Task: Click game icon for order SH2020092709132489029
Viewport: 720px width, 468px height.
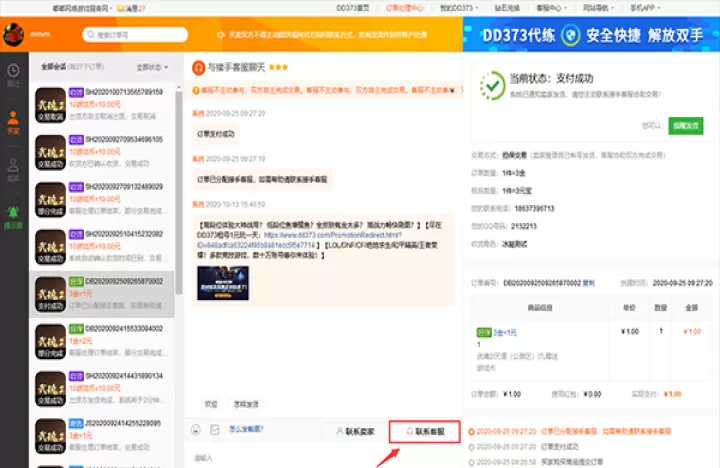Action: click(51, 200)
